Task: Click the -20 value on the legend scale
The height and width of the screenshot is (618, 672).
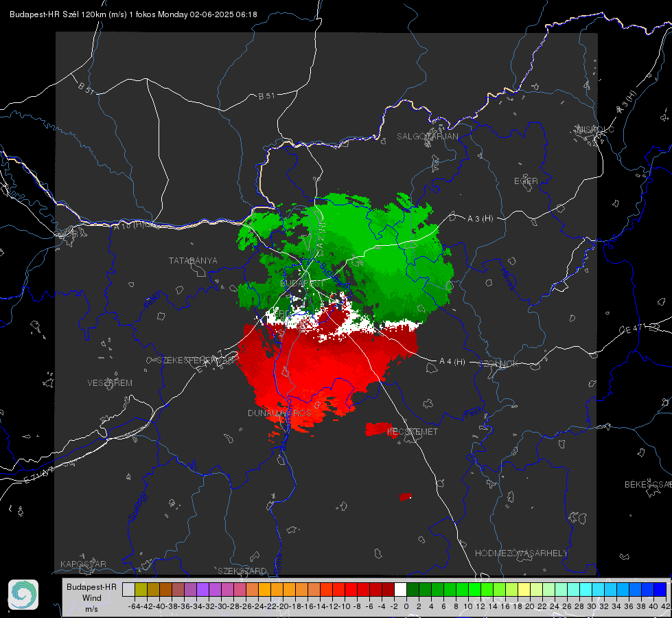Action: (282, 606)
